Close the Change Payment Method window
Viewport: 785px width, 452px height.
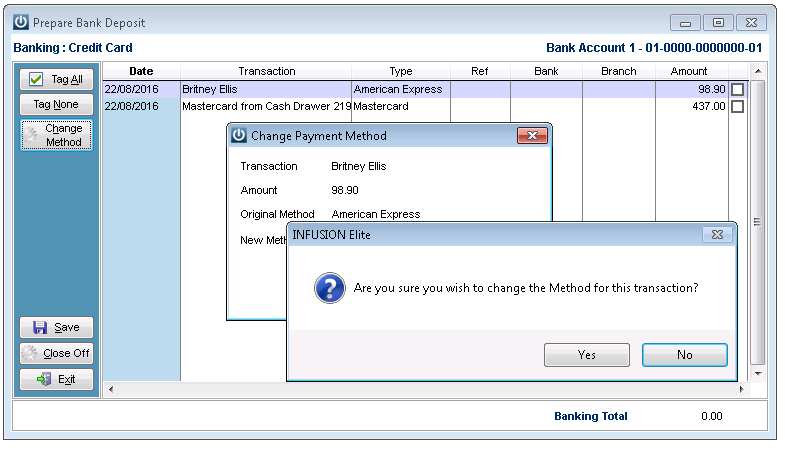pos(532,135)
